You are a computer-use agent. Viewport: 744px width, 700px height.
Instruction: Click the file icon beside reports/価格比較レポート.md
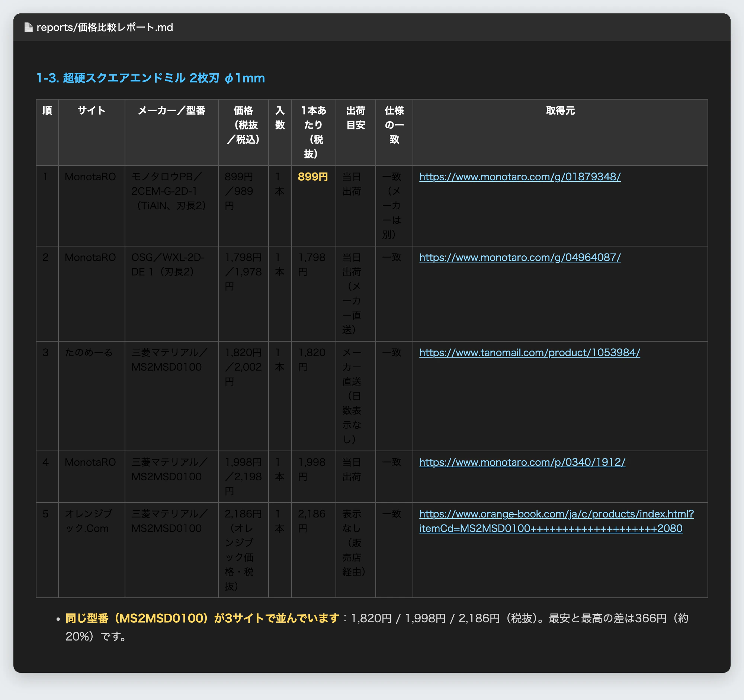click(28, 27)
